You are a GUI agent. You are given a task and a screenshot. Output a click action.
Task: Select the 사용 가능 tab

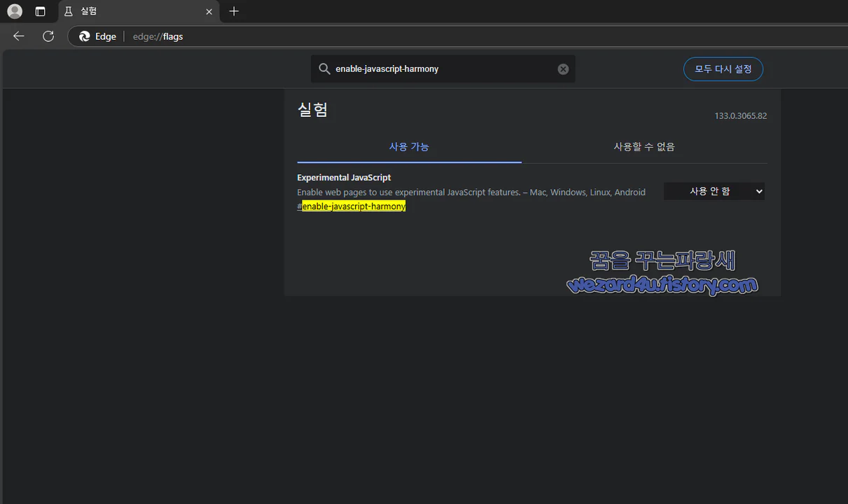409,146
